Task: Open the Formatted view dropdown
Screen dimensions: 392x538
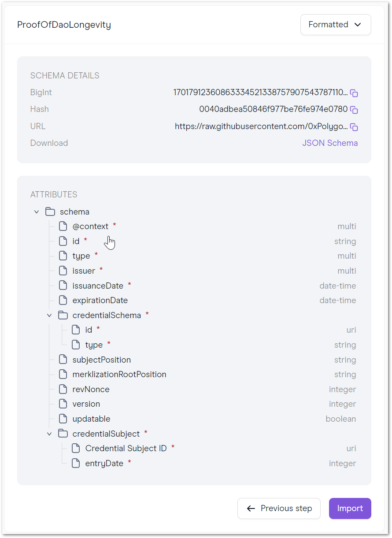Action: click(336, 25)
